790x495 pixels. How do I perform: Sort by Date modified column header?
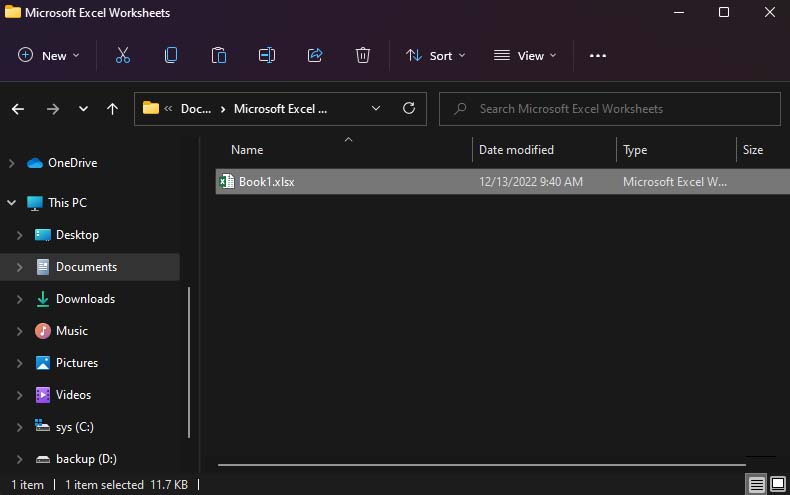(x=516, y=150)
